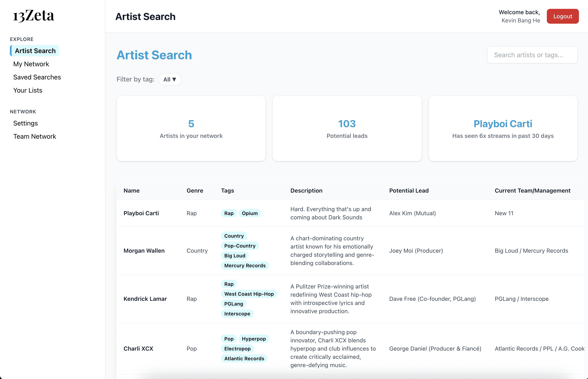Click the Current Team/Management column header
588x379 pixels.
tap(533, 191)
